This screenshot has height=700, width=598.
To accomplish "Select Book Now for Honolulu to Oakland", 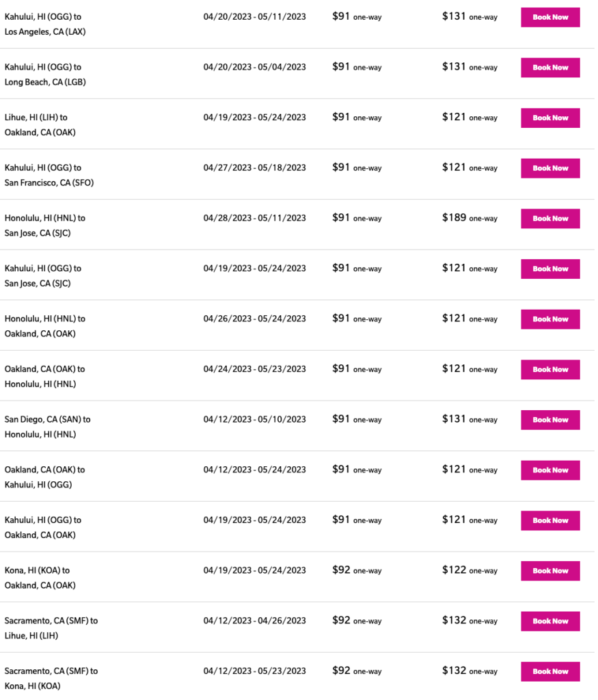I will pos(550,319).
